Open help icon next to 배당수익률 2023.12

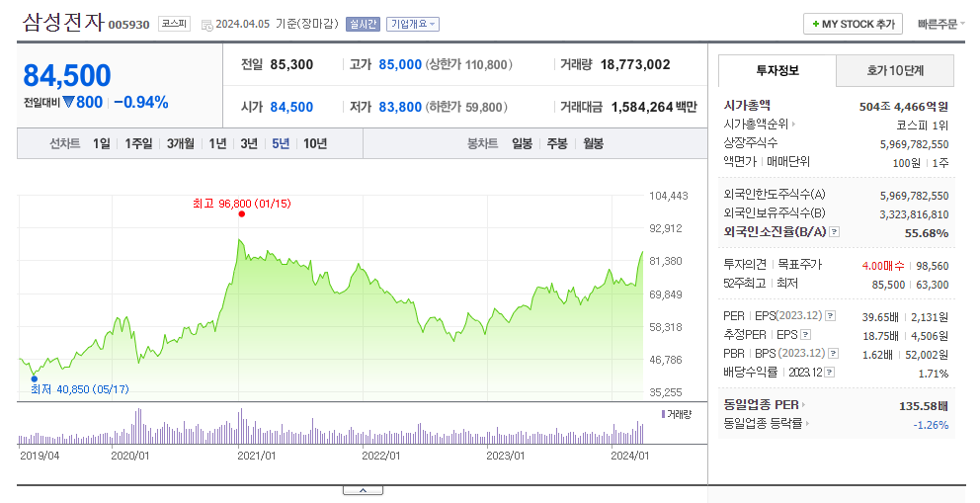[830, 372]
